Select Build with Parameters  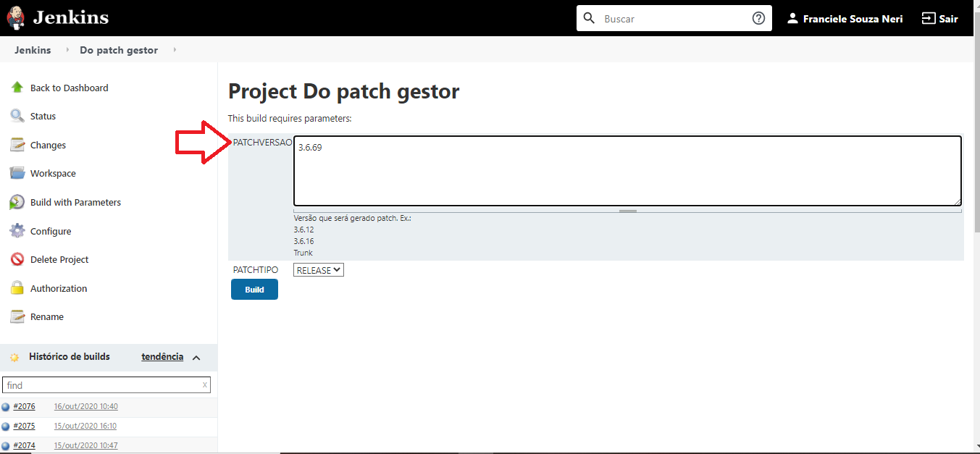[75, 202]
